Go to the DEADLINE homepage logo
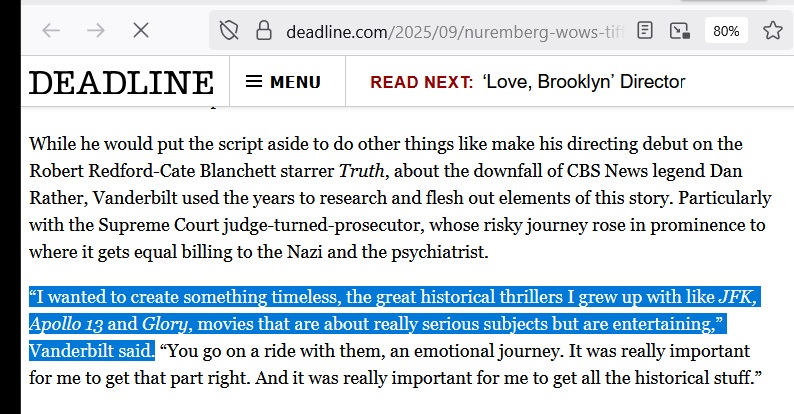The width and height of the screenshot is (794, 414). click(120, 82)
